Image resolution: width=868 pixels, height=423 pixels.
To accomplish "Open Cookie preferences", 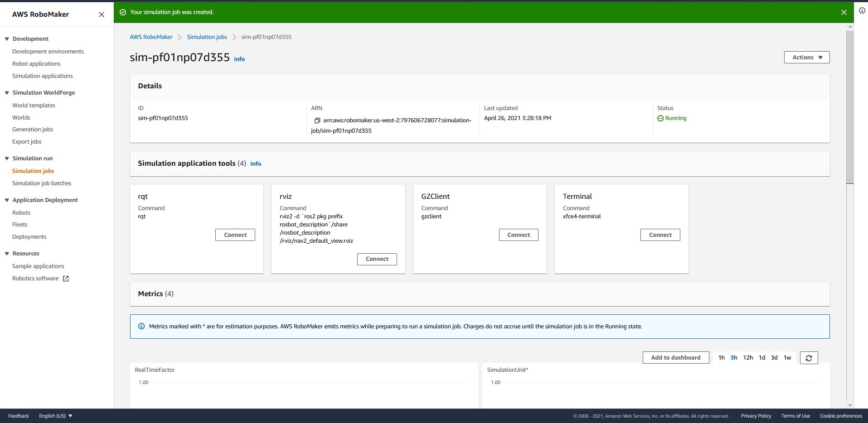I will (841, 416).
